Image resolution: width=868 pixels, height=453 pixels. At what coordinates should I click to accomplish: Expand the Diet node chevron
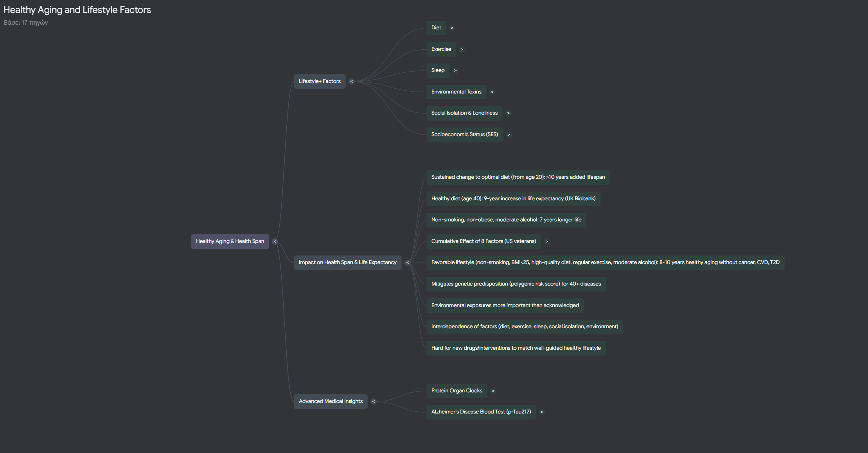click(x=452, y=28)
